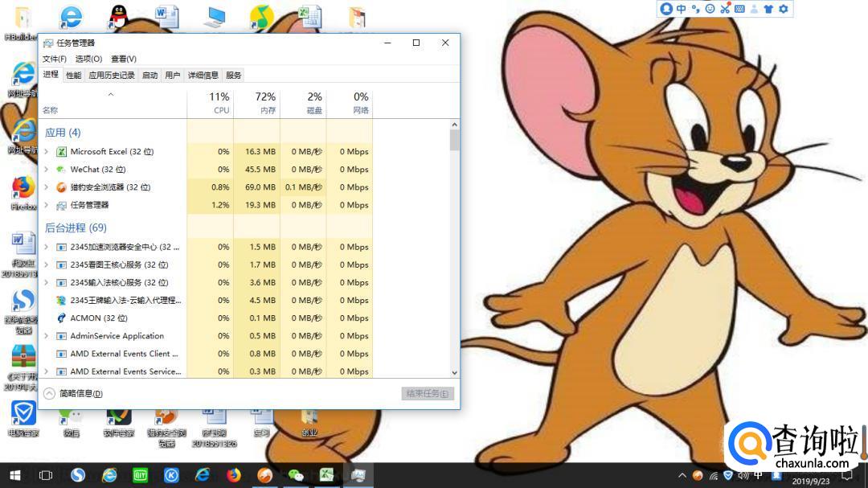Click the 猎豹安全浏览器 process icon

point(61,187)
